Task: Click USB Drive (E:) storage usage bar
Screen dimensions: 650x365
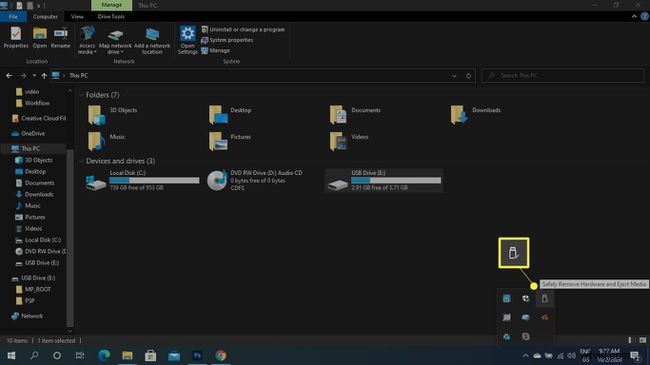Action: coord(396,180)
